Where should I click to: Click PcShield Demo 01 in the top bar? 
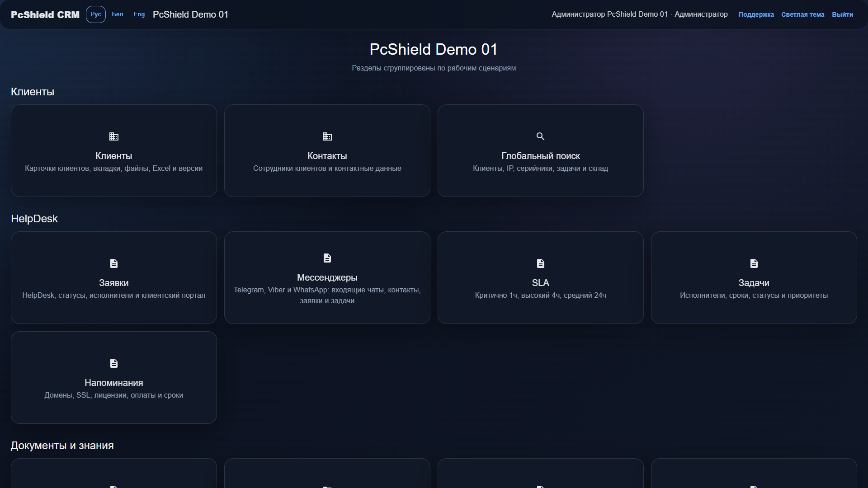[191, 14]
